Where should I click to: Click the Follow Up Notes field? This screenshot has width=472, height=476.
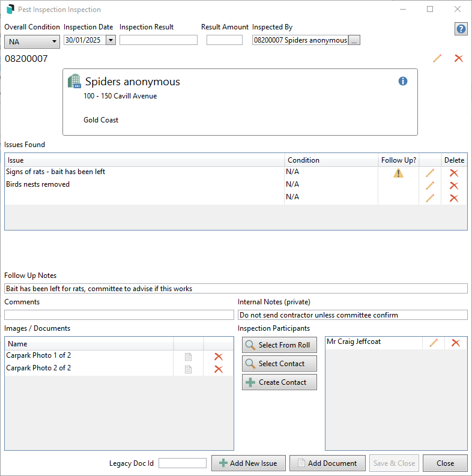pos(235,288)
